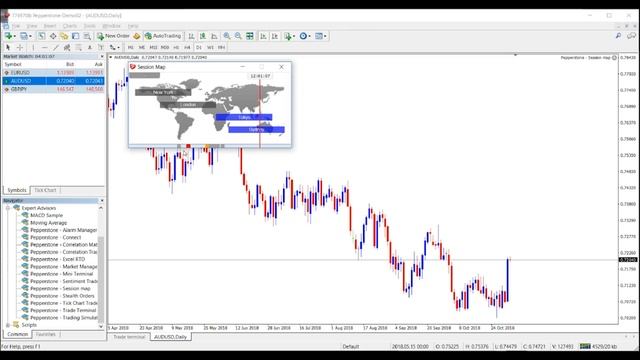The image size is (640, 360).
Task: Open the Strategy Tester icon
Action: tap(87, 36)
